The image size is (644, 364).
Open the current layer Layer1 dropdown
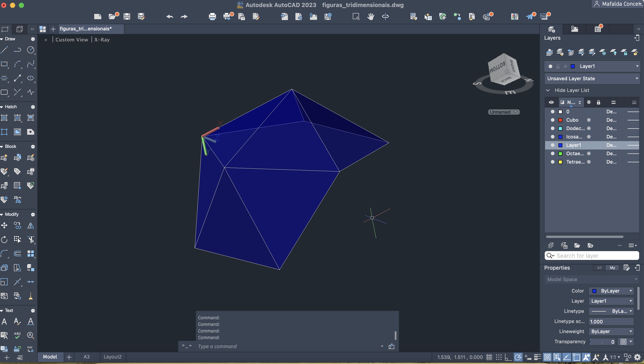pos(637,66)
